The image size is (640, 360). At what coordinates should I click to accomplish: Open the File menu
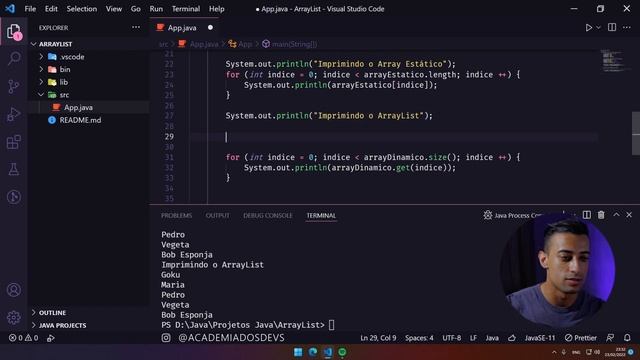click(x=30, y=9)
